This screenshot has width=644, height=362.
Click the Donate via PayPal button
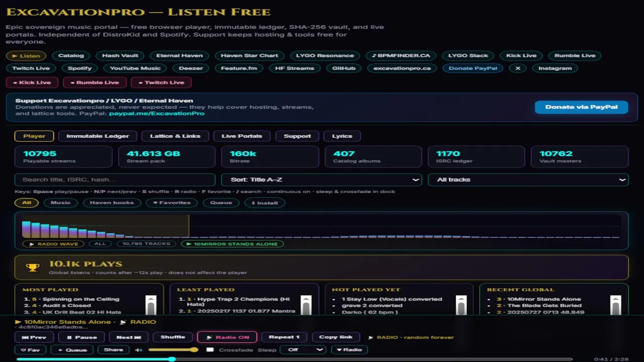point(582,107)
